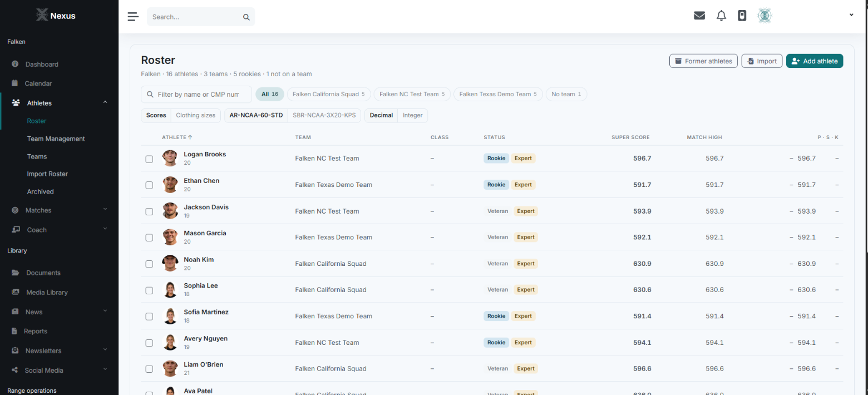Switch scores to Integer format
The height and width of the screenshot is (395, 868).
click(x=413, y=115)
